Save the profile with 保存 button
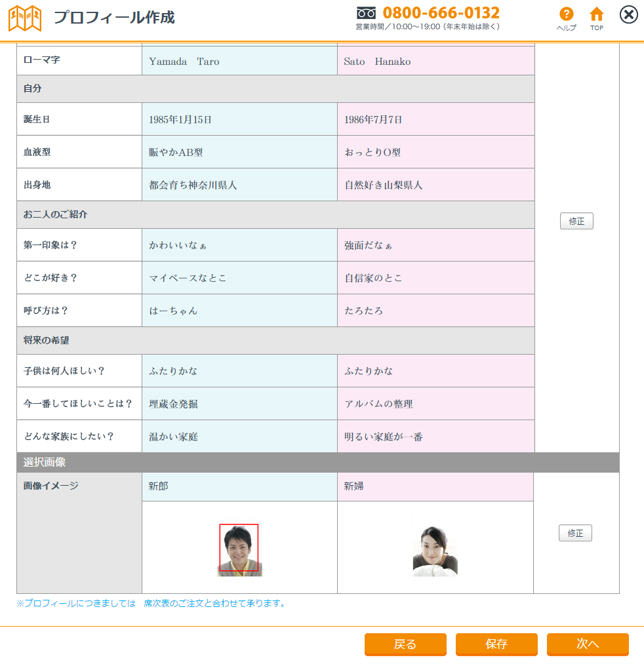This screenshot has height=666, width=644. click(x=496, y=644)
